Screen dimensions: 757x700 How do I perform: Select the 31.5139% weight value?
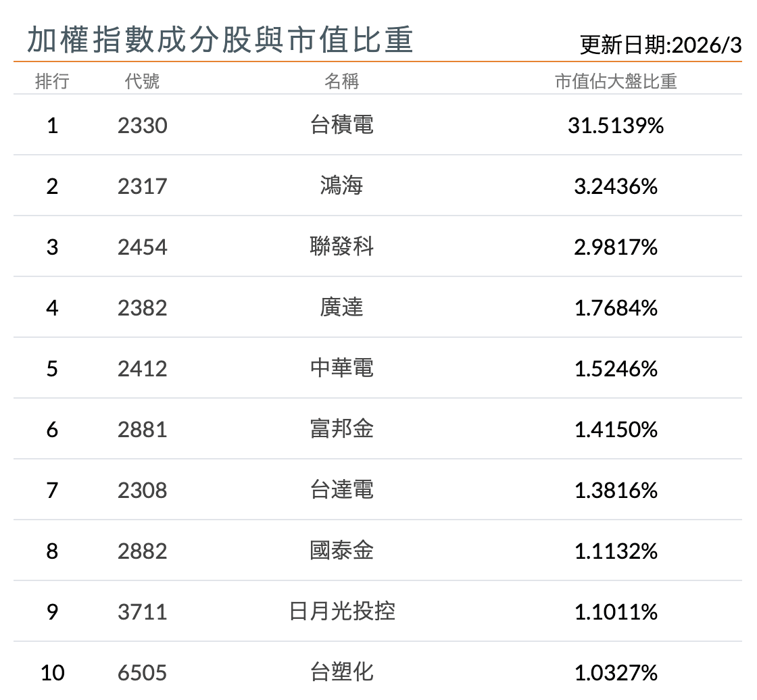pyautogui.click(x=617, y=125)
